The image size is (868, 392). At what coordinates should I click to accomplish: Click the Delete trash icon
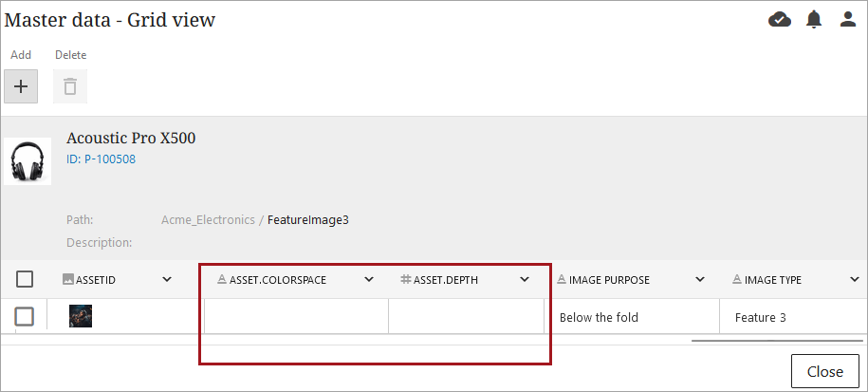[x=70, y=86]
